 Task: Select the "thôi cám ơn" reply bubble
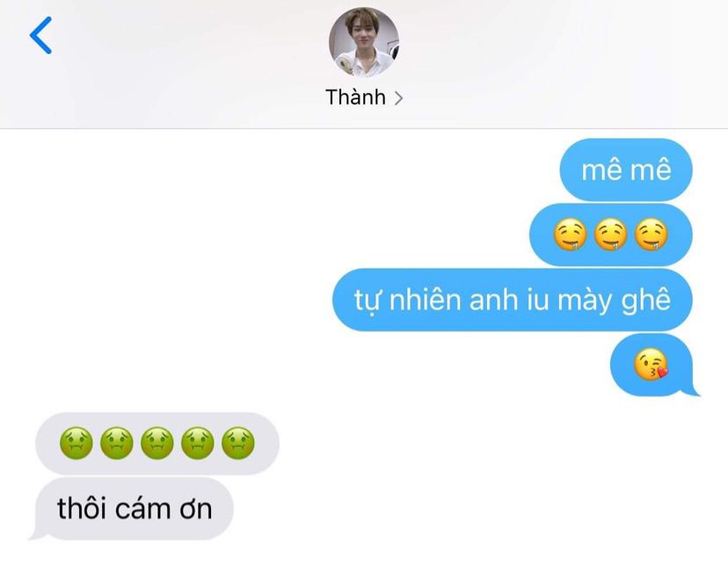click(x=135, y=509)
